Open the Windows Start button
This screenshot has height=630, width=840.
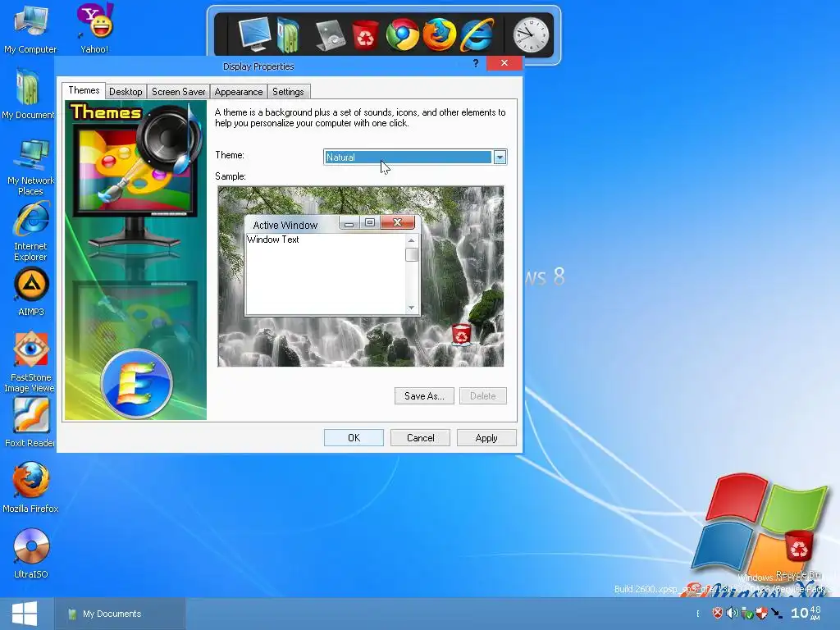coord(24,614)
